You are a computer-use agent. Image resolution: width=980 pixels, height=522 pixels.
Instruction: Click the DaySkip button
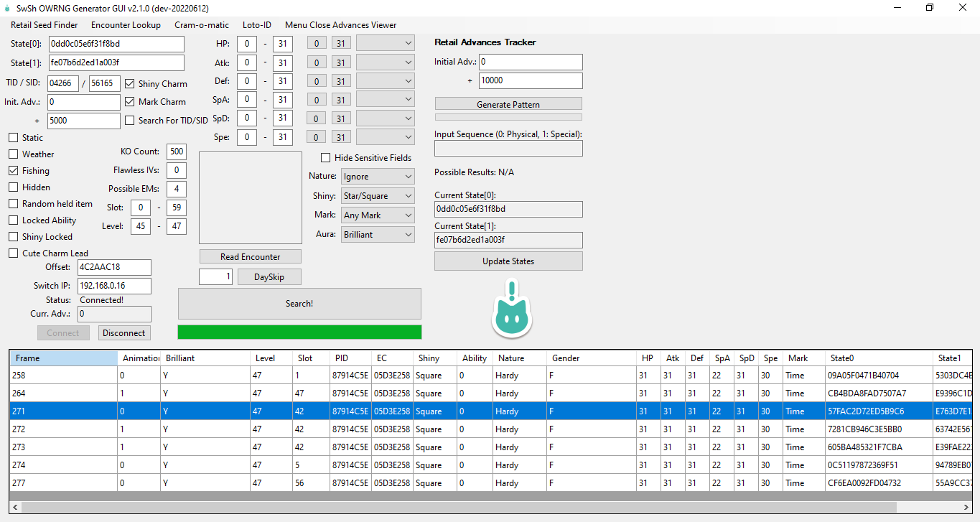tap(269, 276)
